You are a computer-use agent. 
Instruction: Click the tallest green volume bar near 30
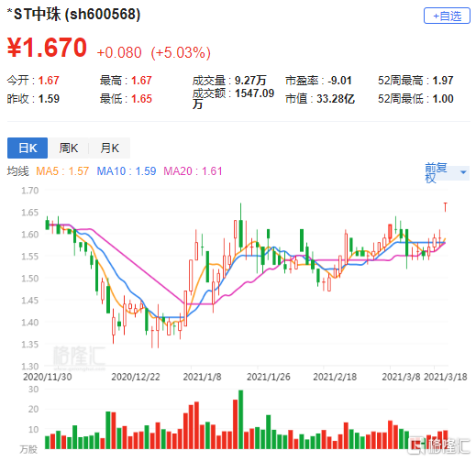point(240,420)
